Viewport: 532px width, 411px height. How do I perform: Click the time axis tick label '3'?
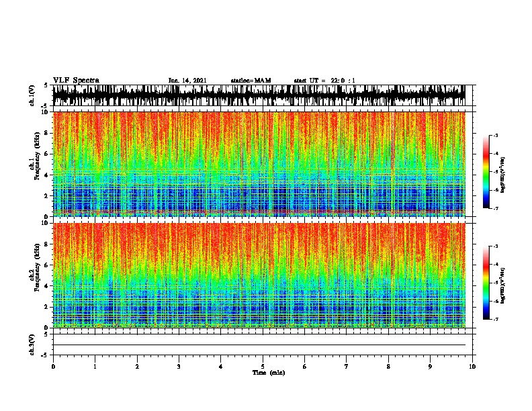point(179,367)
